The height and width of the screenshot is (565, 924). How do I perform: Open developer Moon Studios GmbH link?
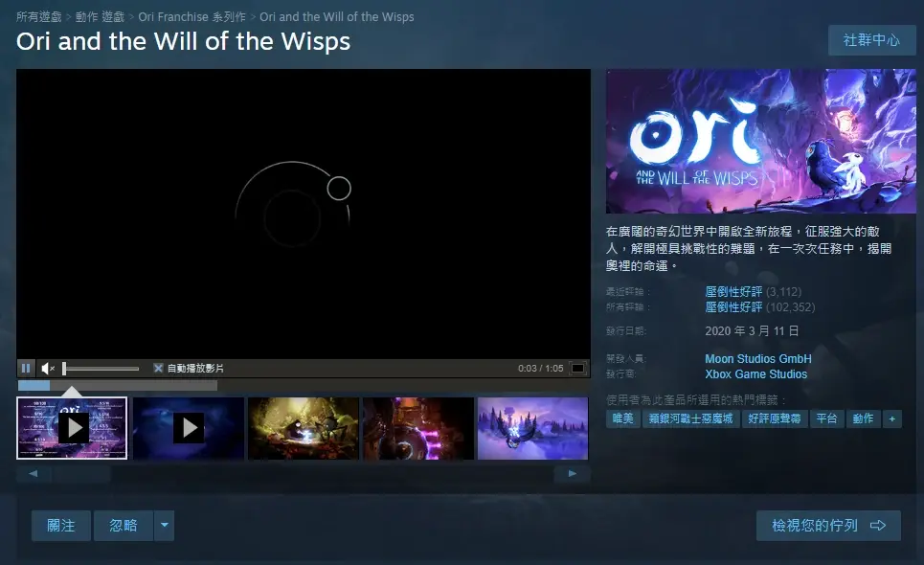(758, 359)
